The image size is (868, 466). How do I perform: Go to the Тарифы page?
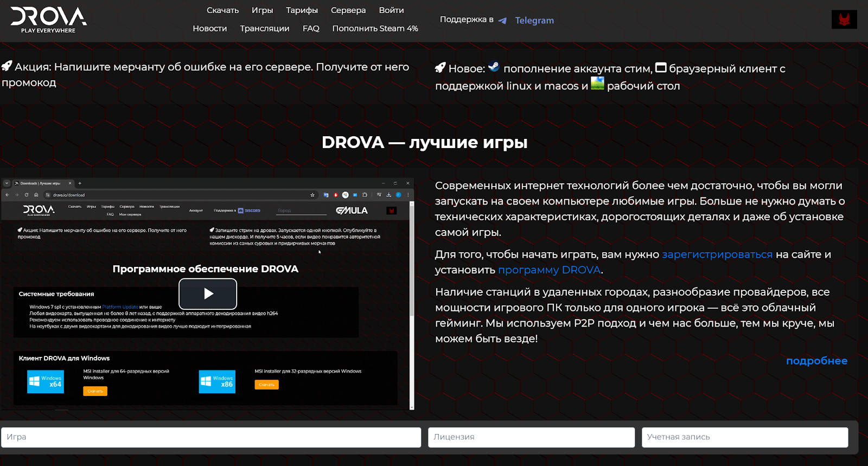(302, 10)
